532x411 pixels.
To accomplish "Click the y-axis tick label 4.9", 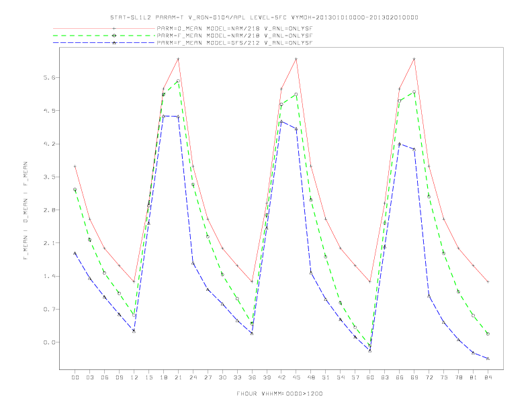I will [x=49, y=111].
